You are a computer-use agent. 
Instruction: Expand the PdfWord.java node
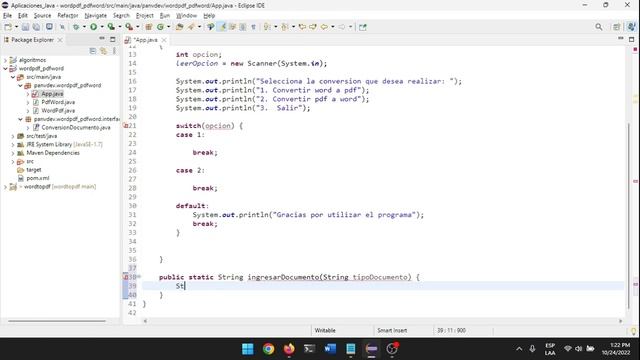tap(28, 102)
